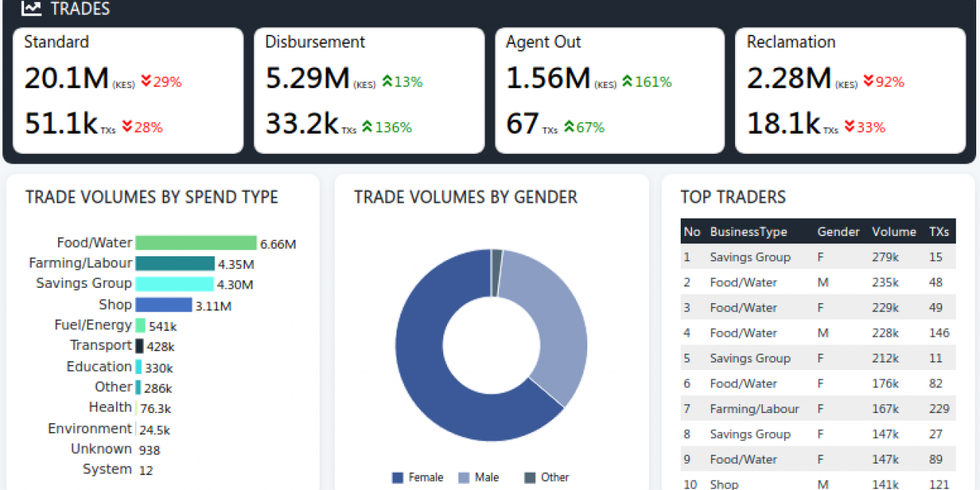Sort table by BusinessType column header
The width and height of the screenshot is (980, 490).
749,231
